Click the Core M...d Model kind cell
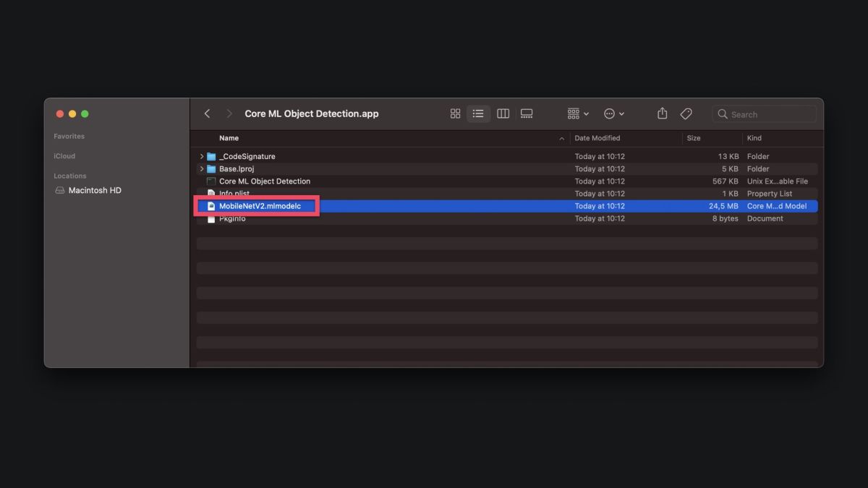The width and height of the screenshot is (868, 488). click(777, 206)
